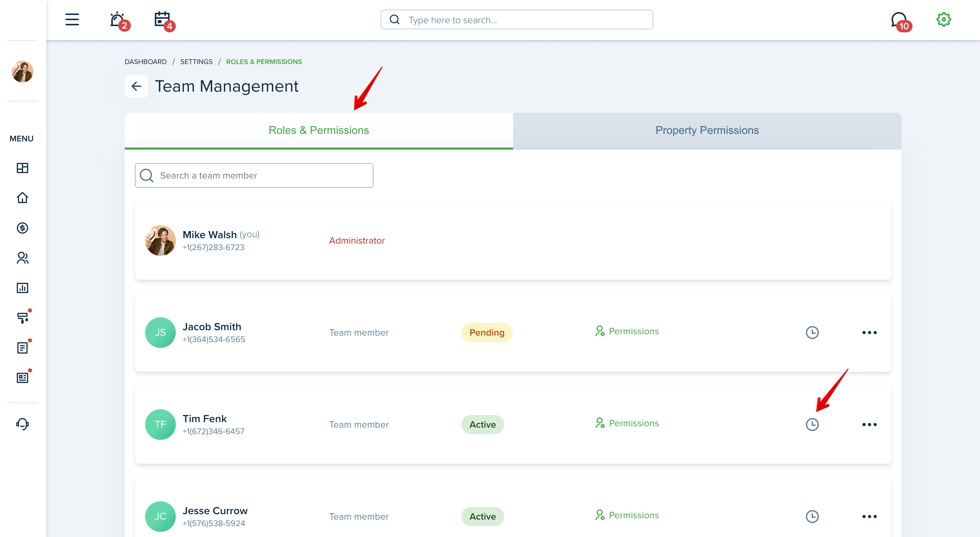Click Mike Walsh's profile photo
980x537 pixels.
click(160, 240)
